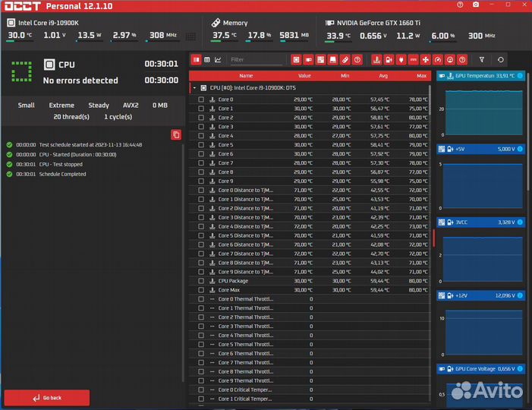This screenshot has height=410, width=532.
Task: Click the graph view icon beside Filter
Action: click(219, 59)
